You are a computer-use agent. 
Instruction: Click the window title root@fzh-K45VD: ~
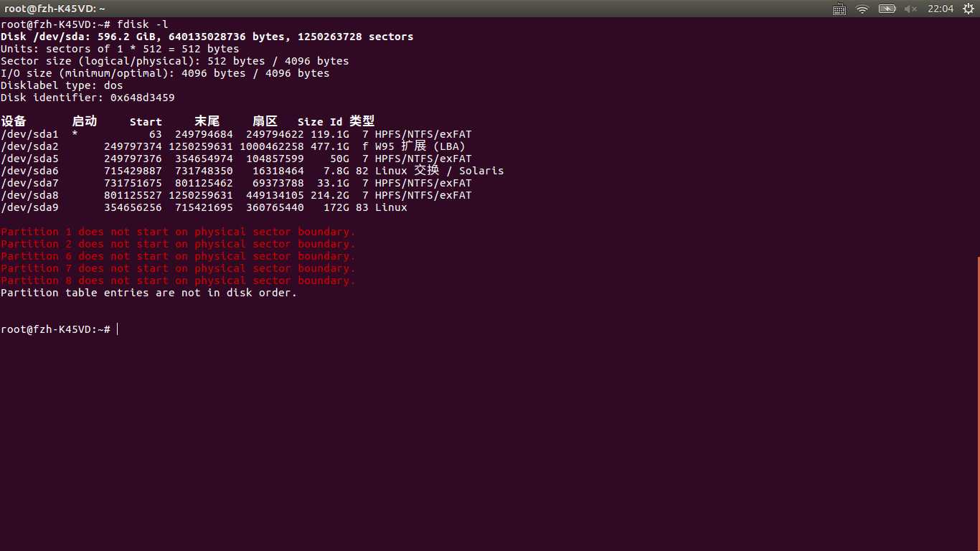(x=55, y=9)
